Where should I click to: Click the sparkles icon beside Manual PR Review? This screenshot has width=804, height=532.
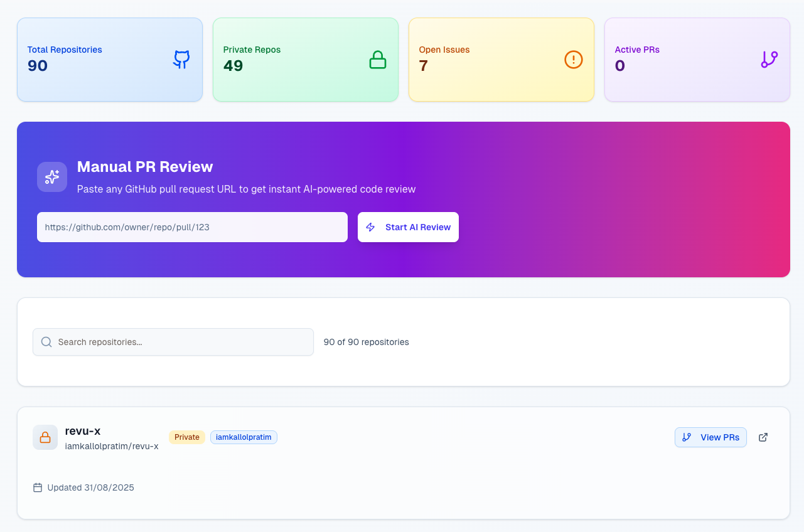(x=52, y=177)
